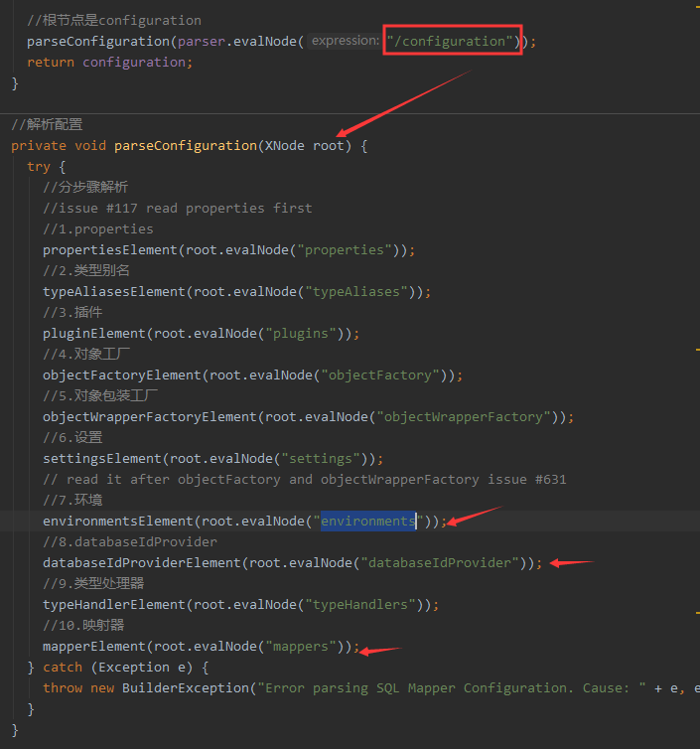
Task: Click the typeHandlerElement method call
Action: tap(113, 605)
